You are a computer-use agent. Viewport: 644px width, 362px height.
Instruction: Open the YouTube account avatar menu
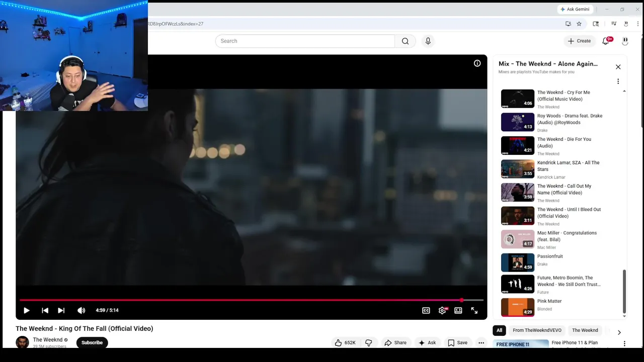(625, 41)
